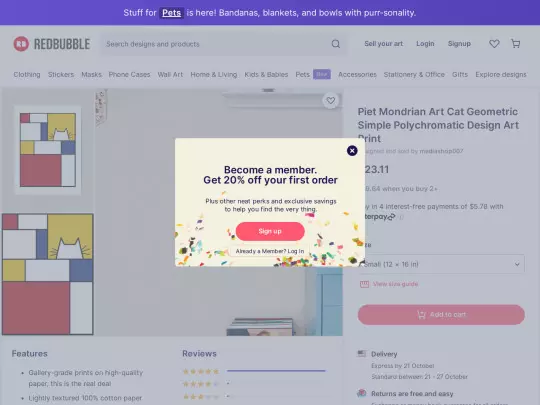Click the five-star rating bar
The width and height of the screenshot is (540, 405).
[x=276, y=371]
